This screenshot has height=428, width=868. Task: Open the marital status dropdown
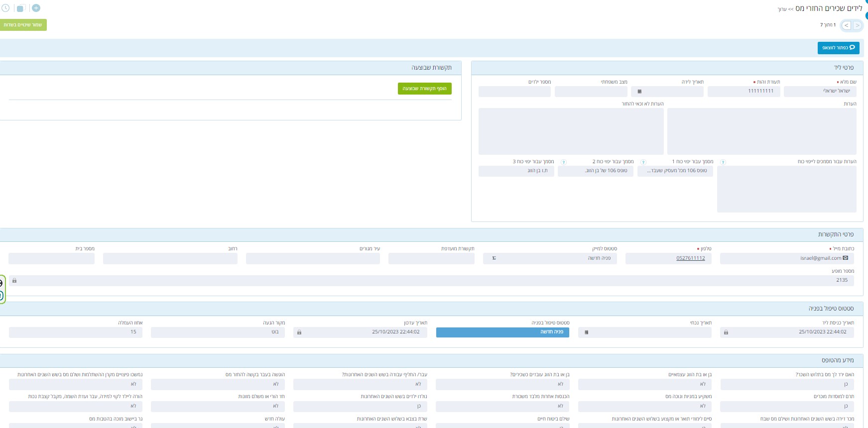click(x=591, y=92)
